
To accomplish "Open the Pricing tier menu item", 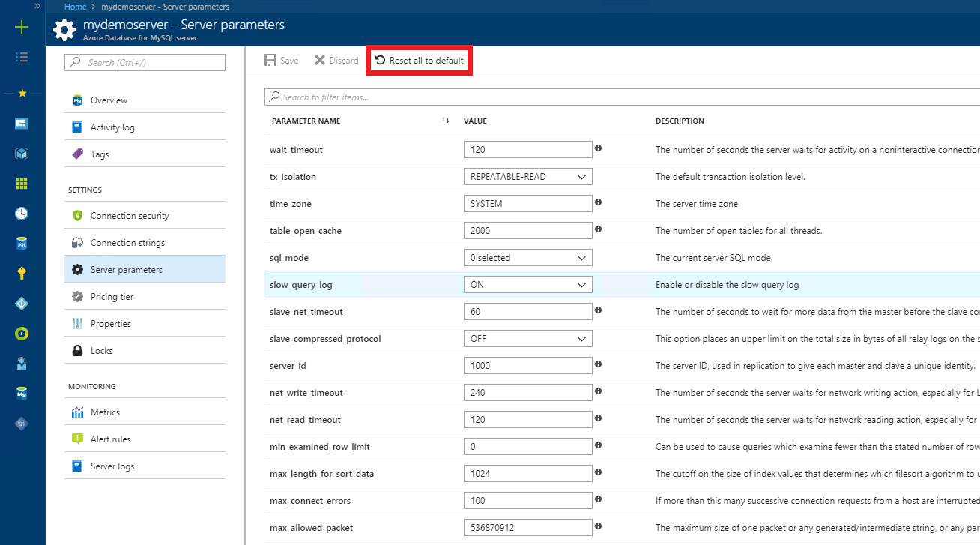I will point(145,296).
